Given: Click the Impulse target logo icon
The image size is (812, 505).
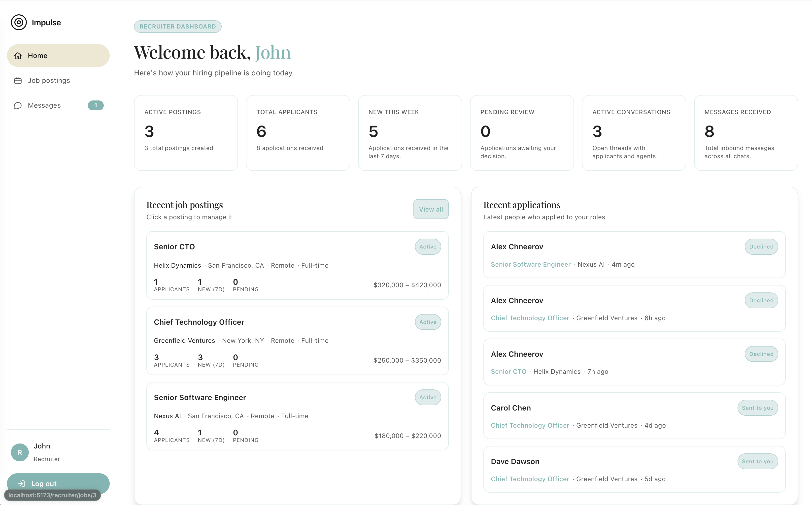Looking at the screenshot, I should coord(19,22).
